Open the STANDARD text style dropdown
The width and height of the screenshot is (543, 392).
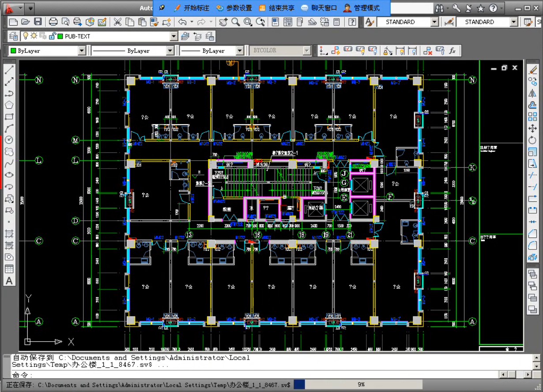coord(434,22)
